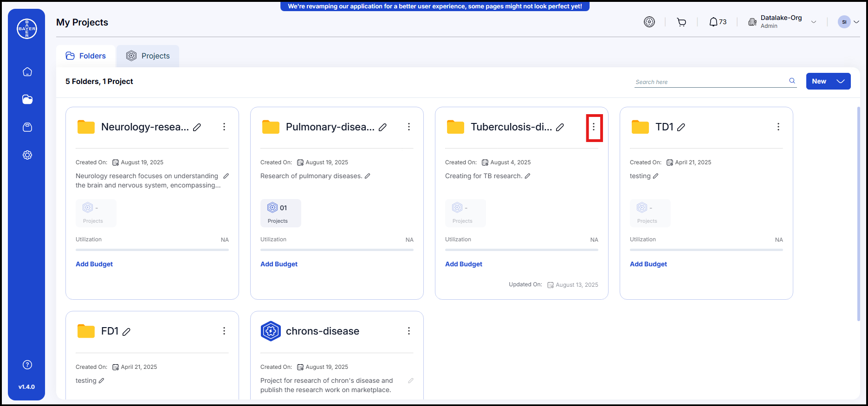868x406 pixels.
Task: Click Projects count in Neurology card
Action: [x=96, y=213]
